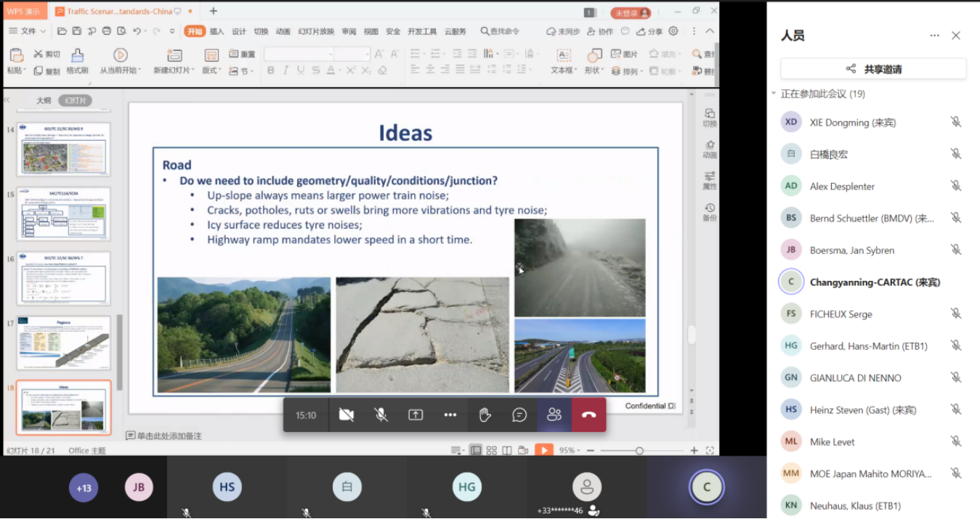Open the 文件 file menu dropdown
Image resolution: width=980 pixels, height=519 pixels.
point(28,31)
